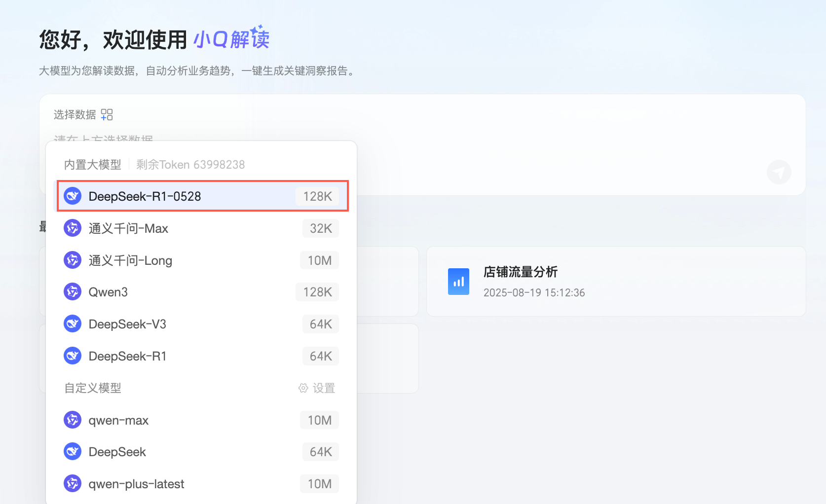
Task: Click the 自定义模型 section header
Action: (x=93, y=388)
